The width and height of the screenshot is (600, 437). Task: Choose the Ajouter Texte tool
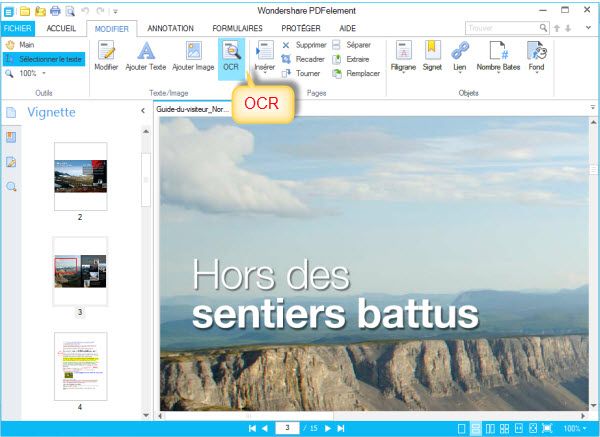click(x=146, y=56)
